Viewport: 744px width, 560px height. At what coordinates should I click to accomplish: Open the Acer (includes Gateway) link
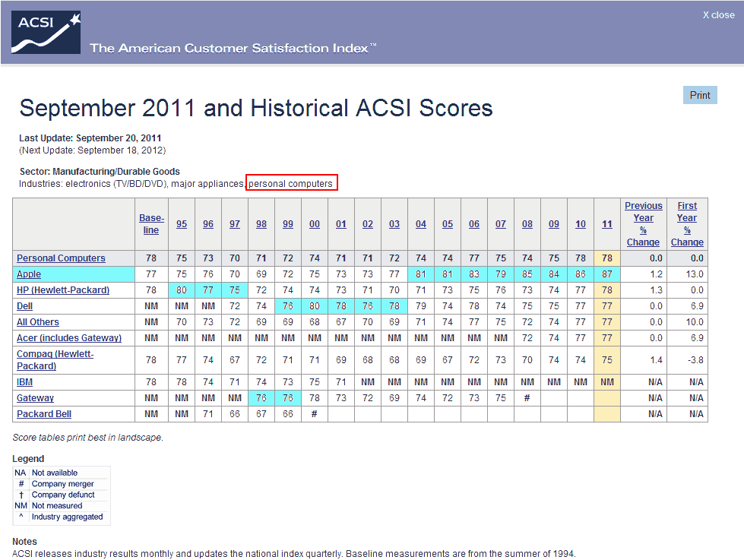click(x=69, y=338)
